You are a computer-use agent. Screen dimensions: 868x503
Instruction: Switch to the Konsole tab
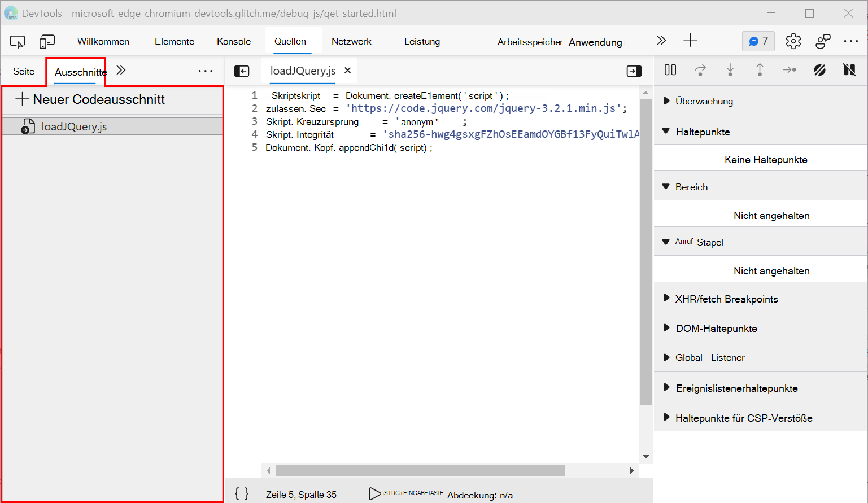[x=234, y=41]
